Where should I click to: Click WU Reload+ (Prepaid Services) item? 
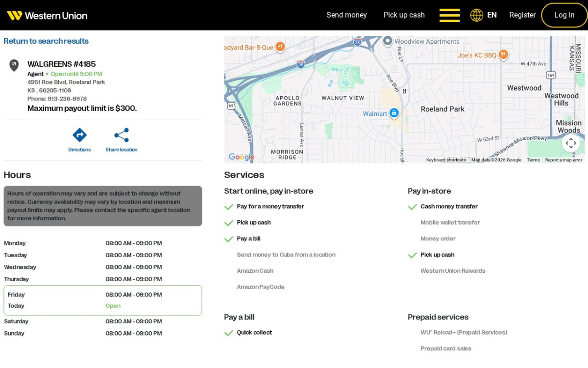pos(464,333)
